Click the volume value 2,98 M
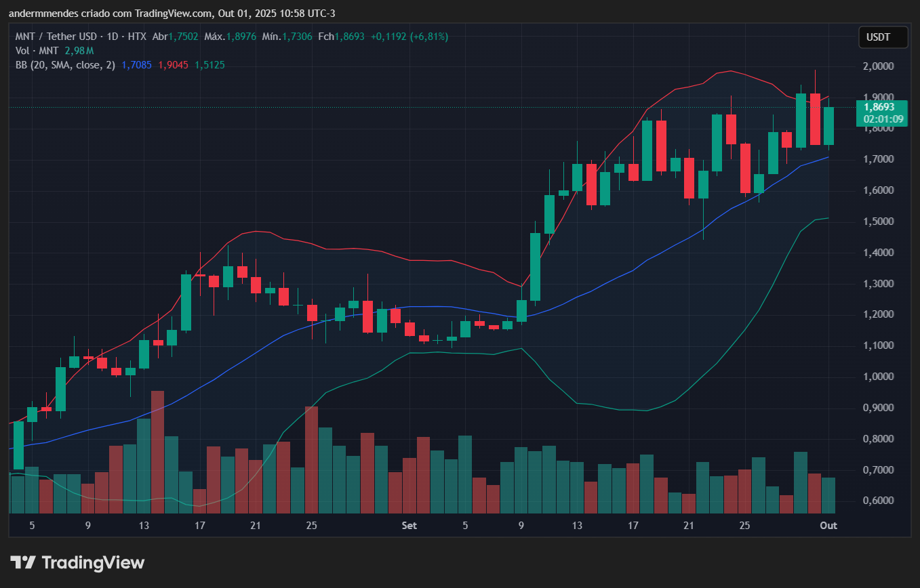The width and height of the screenshot is (920, 588). (79, 51)
